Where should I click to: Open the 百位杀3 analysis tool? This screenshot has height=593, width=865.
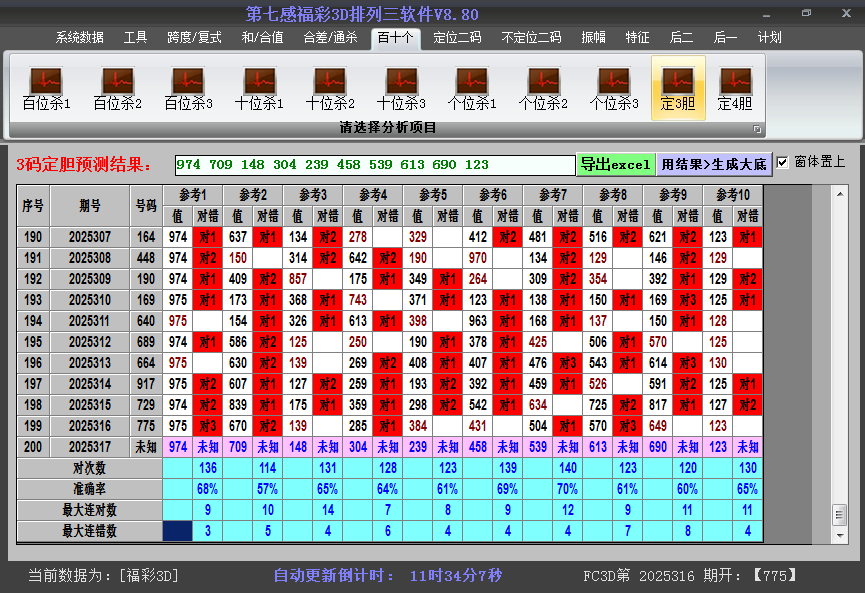click(187, 85)
